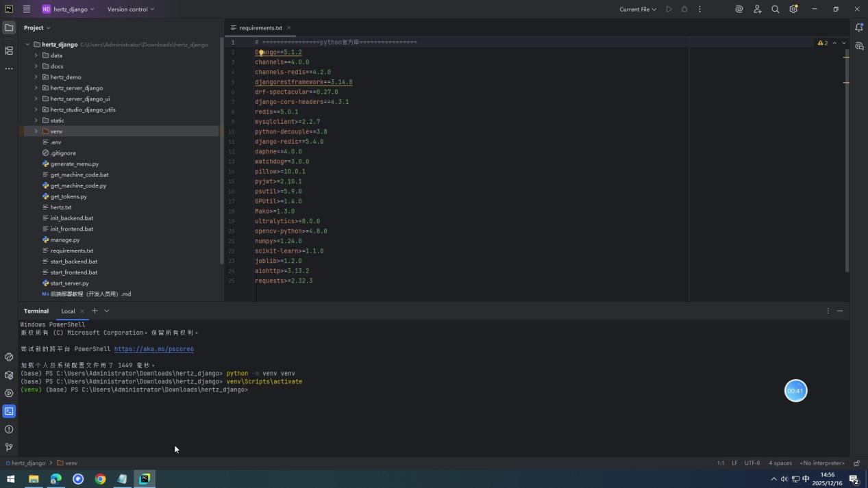This screenshot has height=488, width=868.
Task: Click No interpreter in the status bar
Action: (822, 463)
